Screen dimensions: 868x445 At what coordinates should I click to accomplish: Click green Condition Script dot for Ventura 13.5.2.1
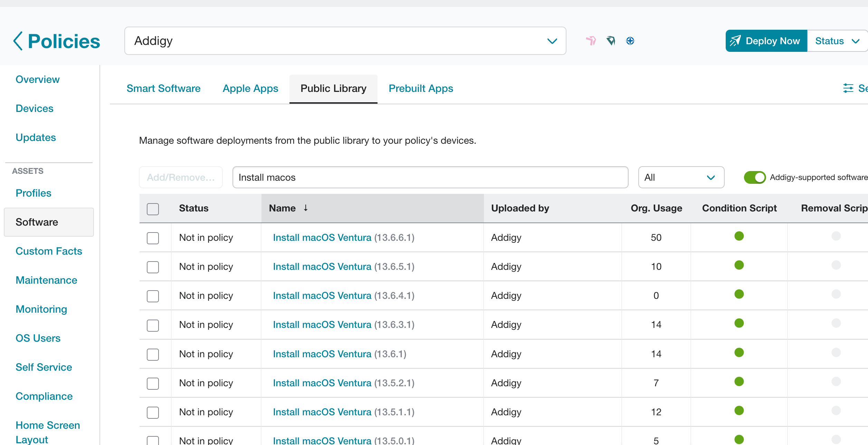(739, 381)
